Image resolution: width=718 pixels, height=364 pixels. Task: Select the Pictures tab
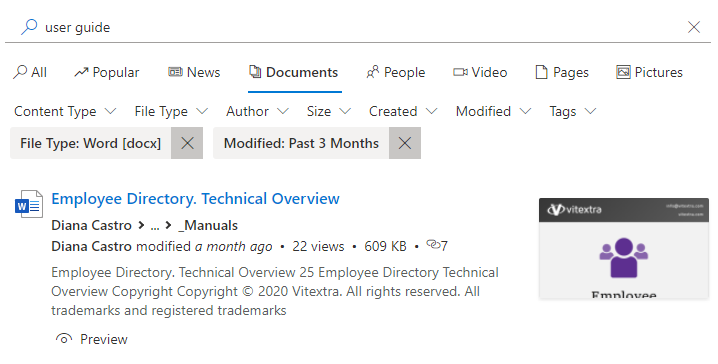click(649, 72)
